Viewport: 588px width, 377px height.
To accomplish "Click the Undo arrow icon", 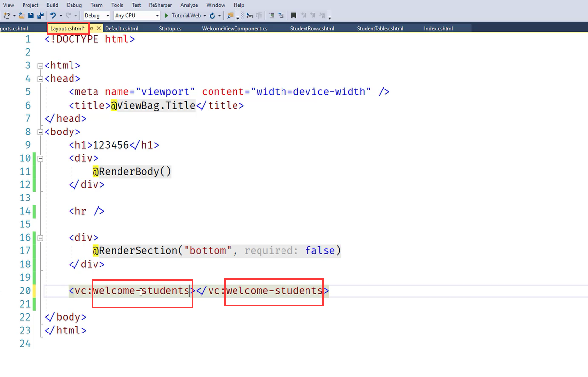I will [x=53, y=16].
